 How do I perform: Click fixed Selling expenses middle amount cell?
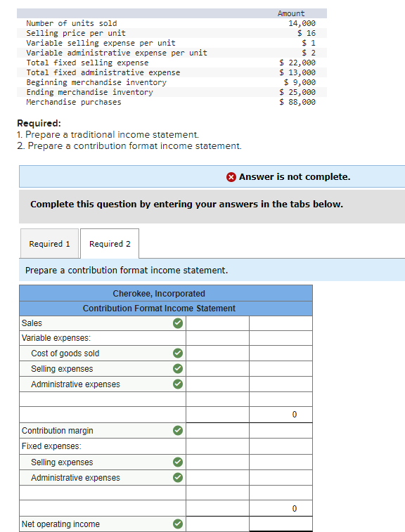(x=217, y=462)
